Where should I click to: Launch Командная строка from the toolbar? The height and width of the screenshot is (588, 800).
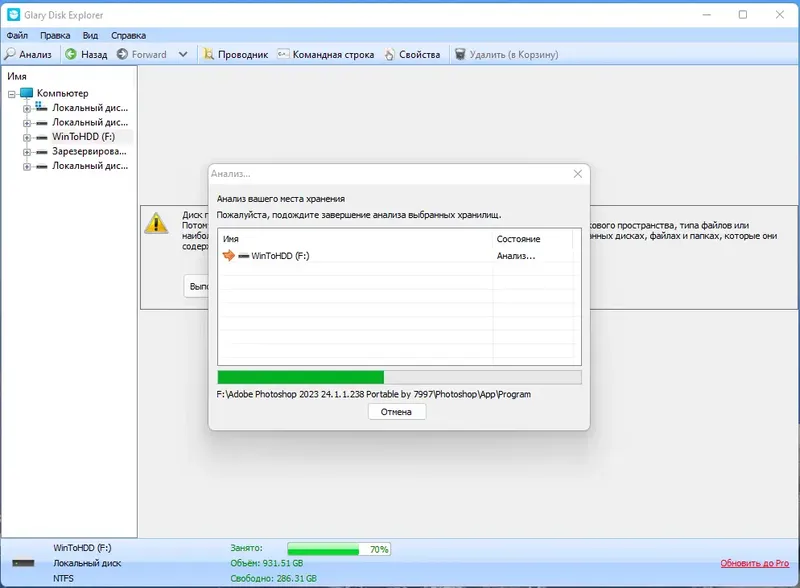[x=326, y=54]
